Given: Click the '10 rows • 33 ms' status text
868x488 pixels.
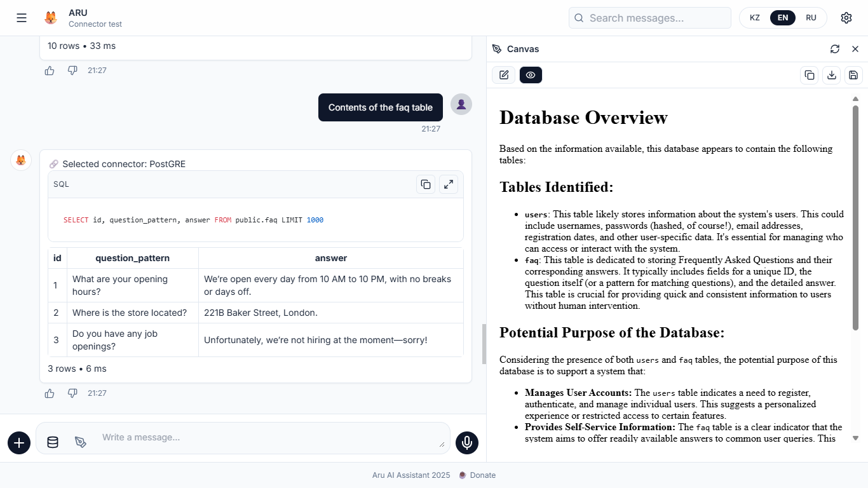Looking at the screenshot, I should point(81,46).
